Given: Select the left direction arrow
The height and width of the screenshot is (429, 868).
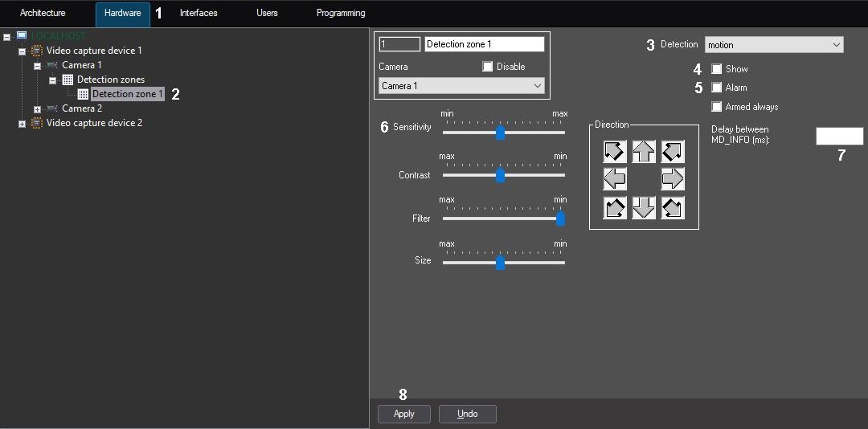Looking at the screenshot, I should coord(615,178).
